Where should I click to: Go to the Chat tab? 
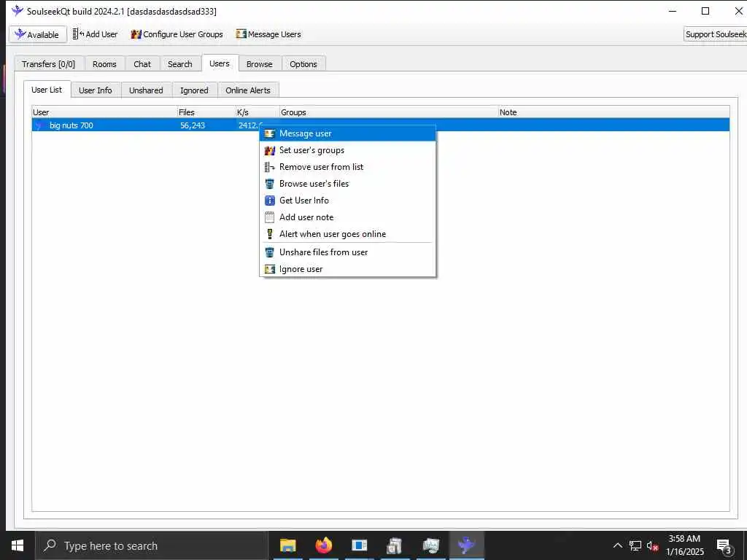[142, 64]
